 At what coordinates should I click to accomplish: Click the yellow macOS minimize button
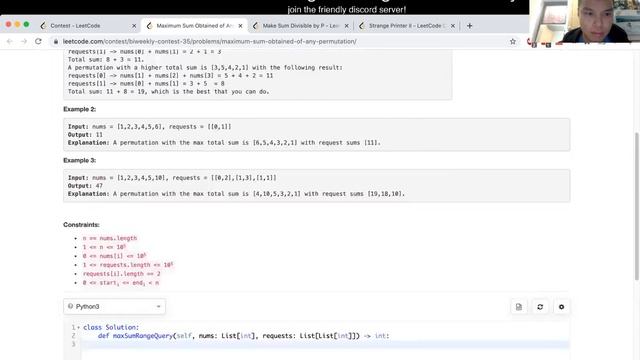pos(17,24)
